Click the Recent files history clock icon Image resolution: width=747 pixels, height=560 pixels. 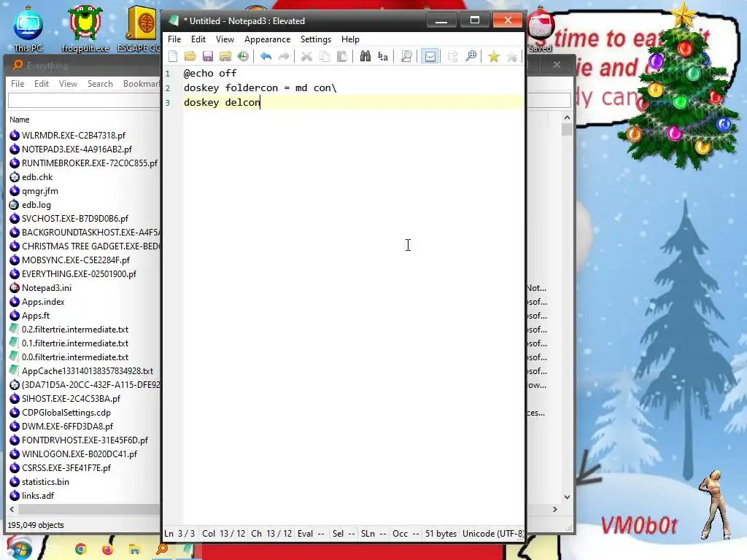[x=243, y=56]
